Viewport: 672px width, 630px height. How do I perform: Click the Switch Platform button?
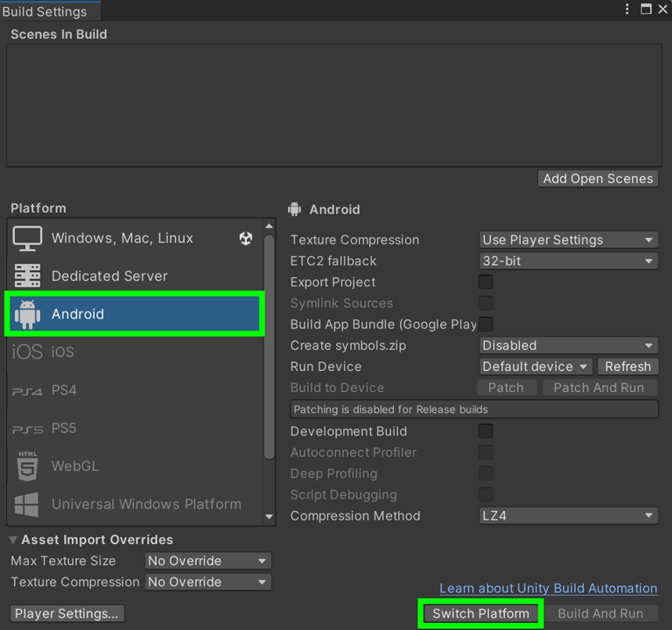coord(480,614)
